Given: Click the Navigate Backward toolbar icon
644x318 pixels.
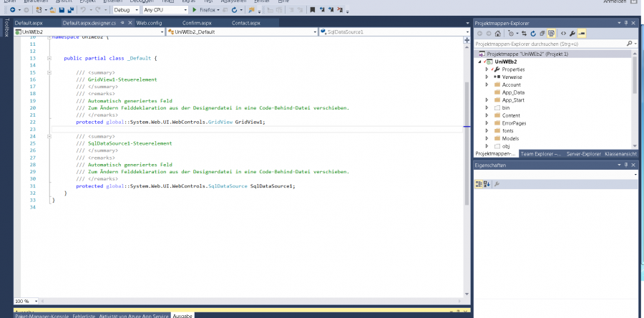Looking at the screenshot, I should 12,9.
